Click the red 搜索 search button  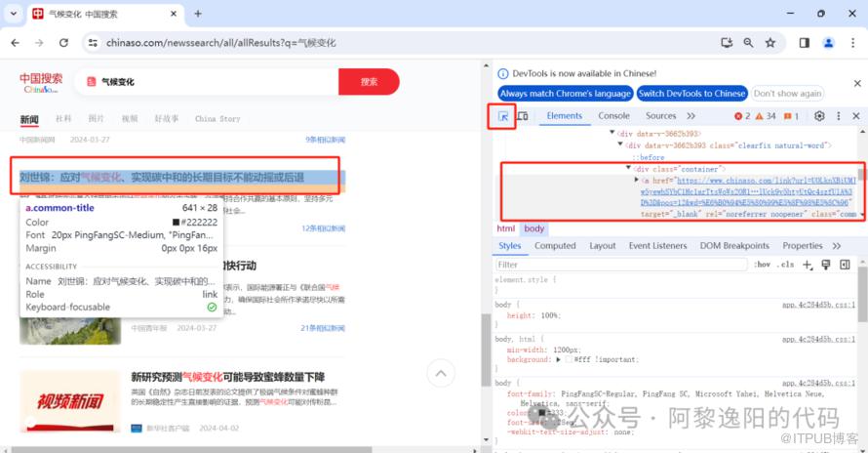[x=369, y=81]
